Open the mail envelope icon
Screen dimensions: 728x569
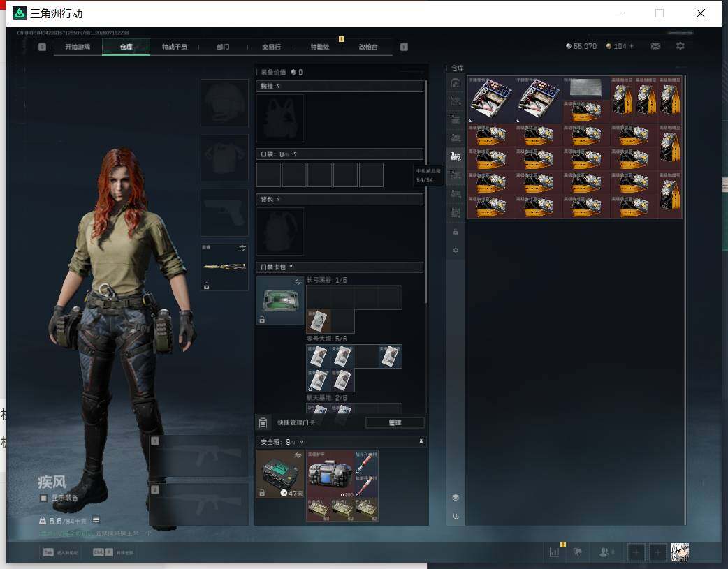pos(655,46)
